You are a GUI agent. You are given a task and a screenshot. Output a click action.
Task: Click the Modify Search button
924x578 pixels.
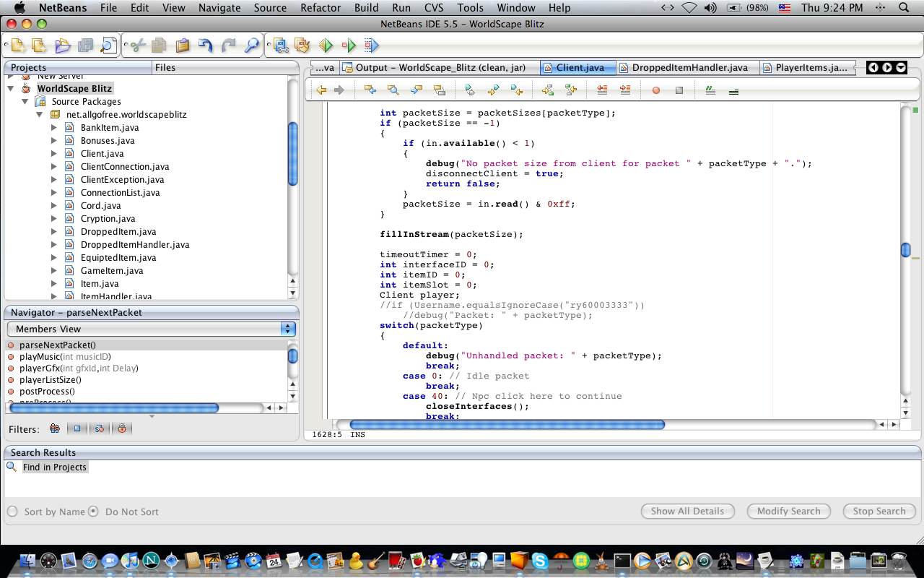click(788, 511)
